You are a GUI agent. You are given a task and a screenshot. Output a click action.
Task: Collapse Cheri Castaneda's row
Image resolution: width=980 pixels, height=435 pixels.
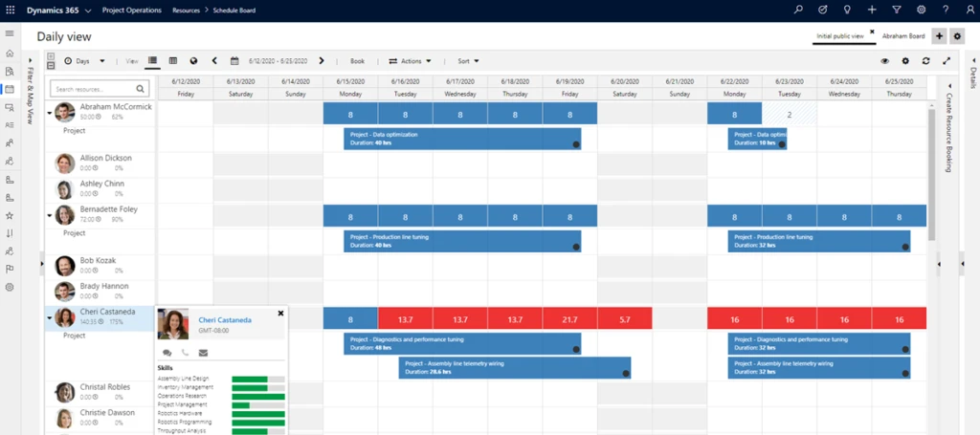point(50,317)
